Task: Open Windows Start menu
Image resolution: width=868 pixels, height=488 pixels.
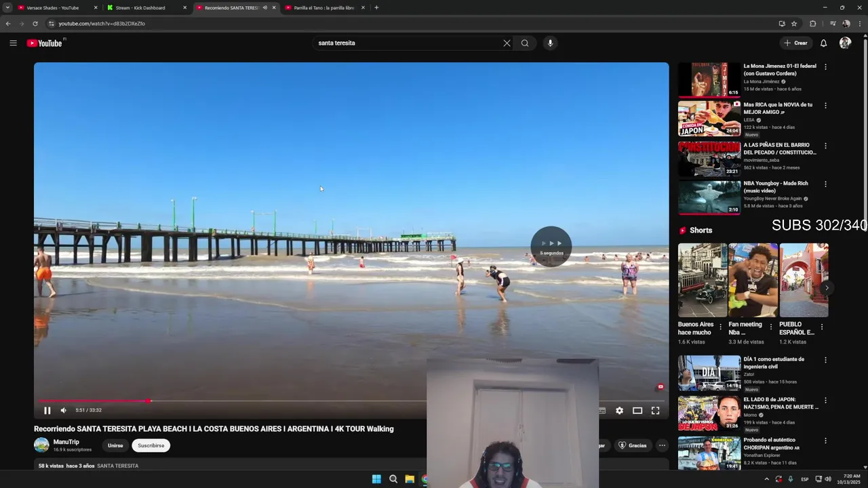Action: pyautogui.click(x=376, y=479)
